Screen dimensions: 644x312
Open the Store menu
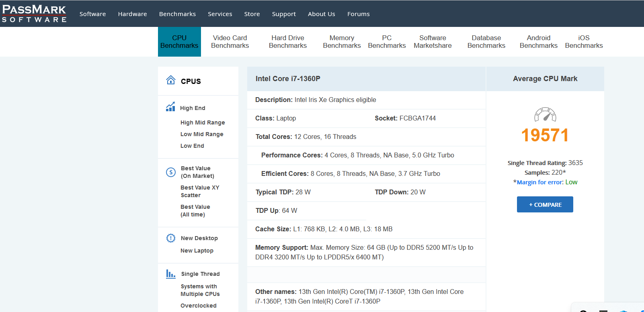(252, 14)
